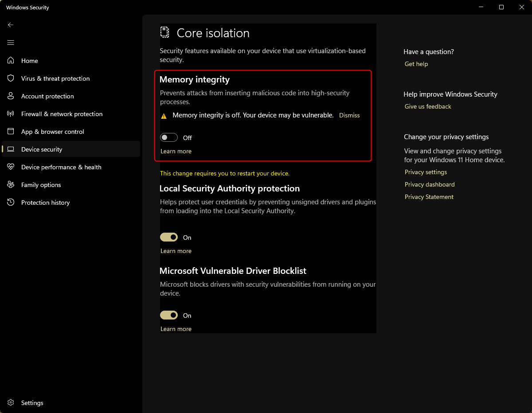532x413 pixels.
Task: Click the Device security laptop icon
Action: [x=11, y=149]
